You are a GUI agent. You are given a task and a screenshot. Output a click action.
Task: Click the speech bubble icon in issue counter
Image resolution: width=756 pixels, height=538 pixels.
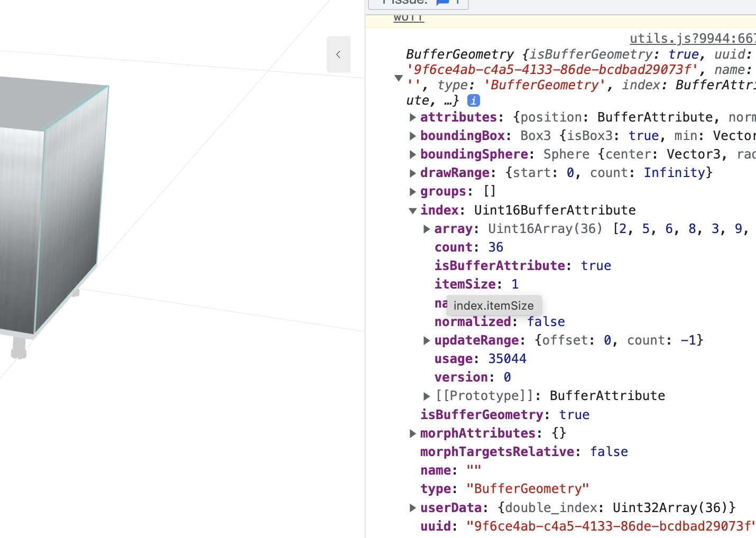[443, 2]
